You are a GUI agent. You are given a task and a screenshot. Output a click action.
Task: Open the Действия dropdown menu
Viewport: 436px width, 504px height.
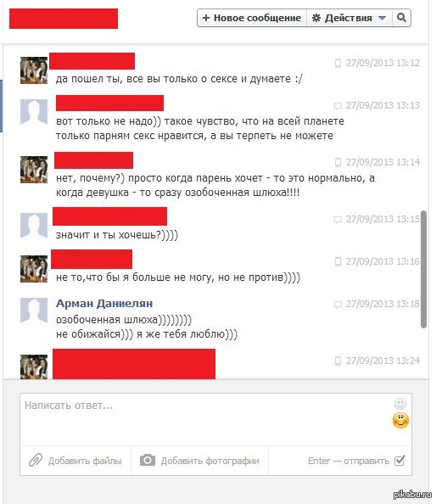coord(349,18)
